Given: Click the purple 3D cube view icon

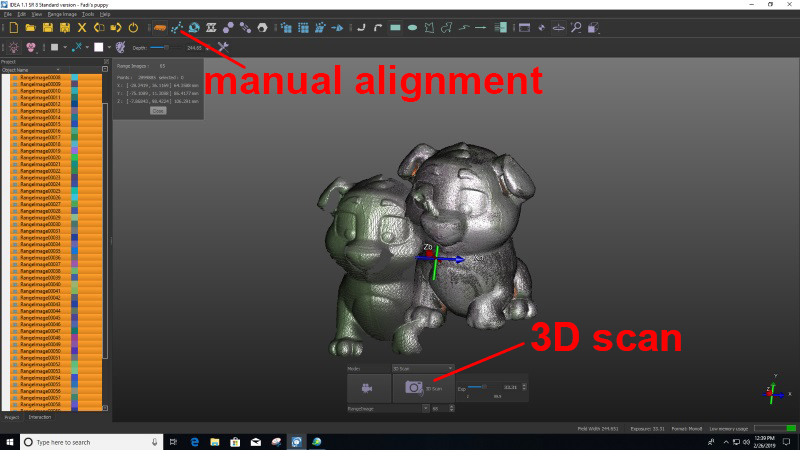Looking at the screenshot, I should tap(593, 28).
